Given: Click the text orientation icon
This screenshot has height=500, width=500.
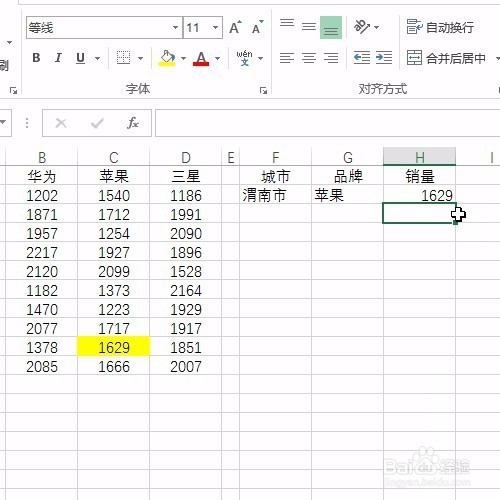Looking at the screenshot, I should (362, 27).
